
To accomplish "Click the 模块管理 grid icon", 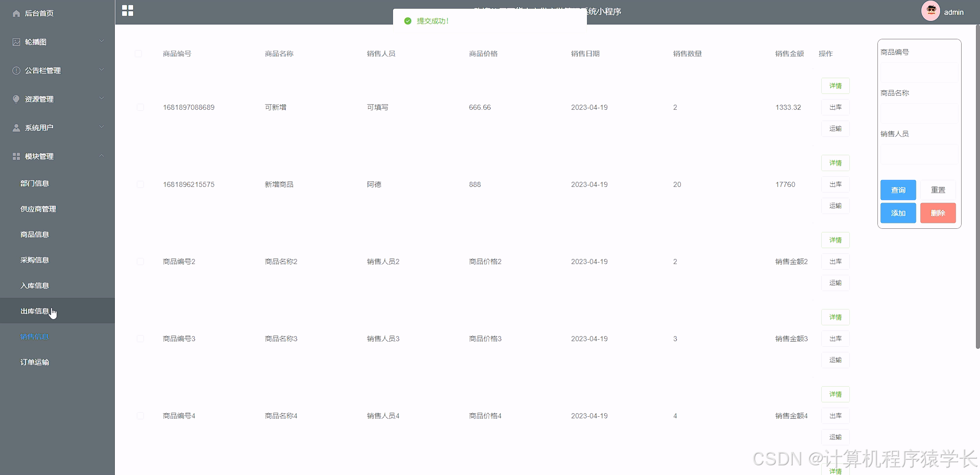I will 16,156.
